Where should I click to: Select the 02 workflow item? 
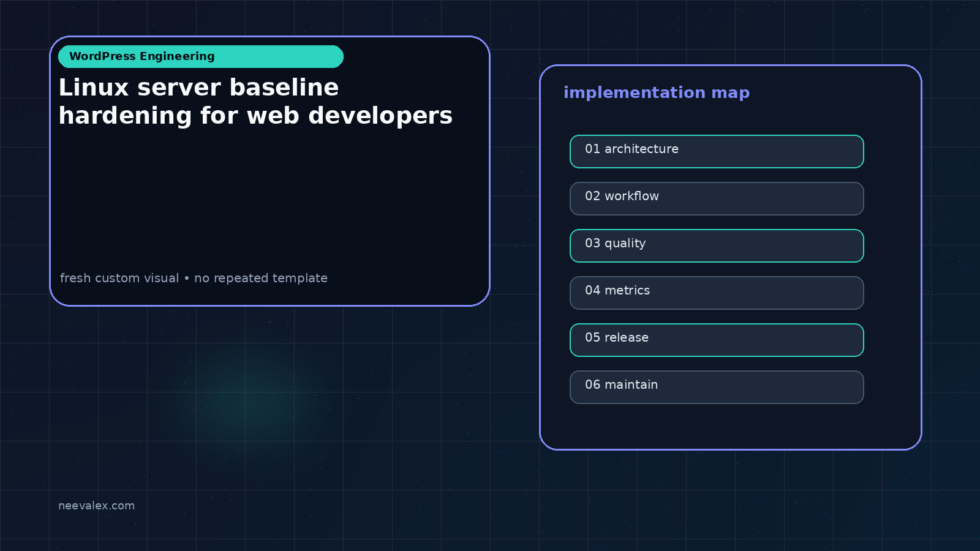coord(717,198)
